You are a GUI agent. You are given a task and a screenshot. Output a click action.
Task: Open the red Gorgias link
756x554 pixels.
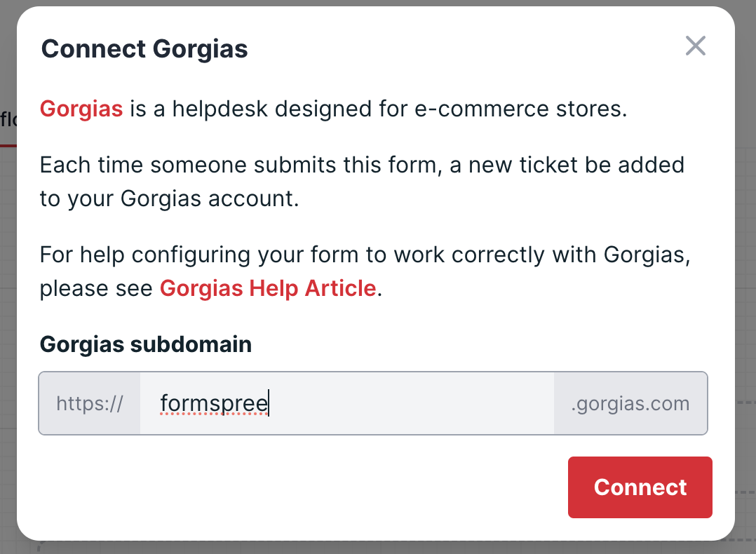coord(81,109)
